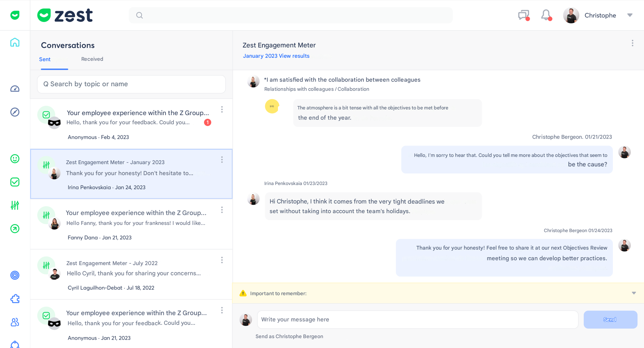Image resolution: width=644 pixels, height=348 pixels.
Task: Open the compass explore icon
Action: [15, 112]
